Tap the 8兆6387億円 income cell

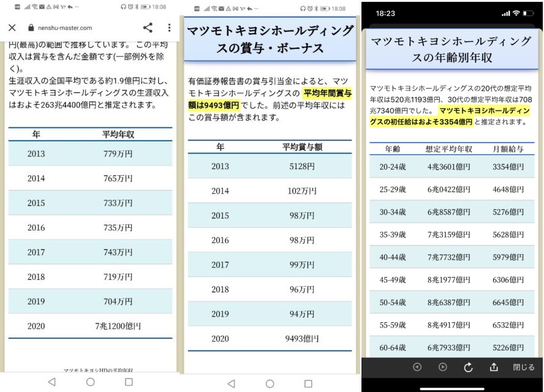pyautogui.click(x=449, y=302)
